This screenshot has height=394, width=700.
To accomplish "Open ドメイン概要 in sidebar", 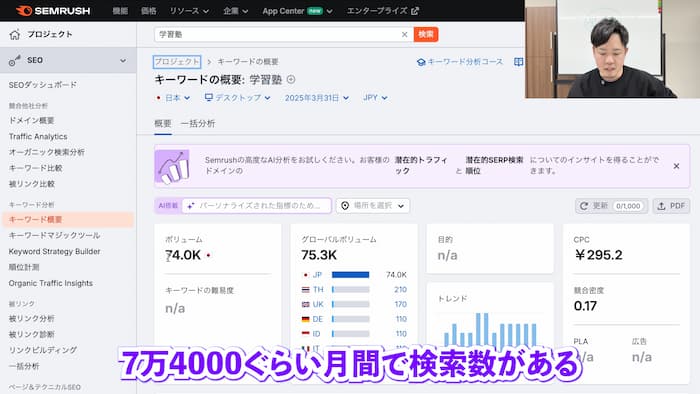I will pos(32,120).
